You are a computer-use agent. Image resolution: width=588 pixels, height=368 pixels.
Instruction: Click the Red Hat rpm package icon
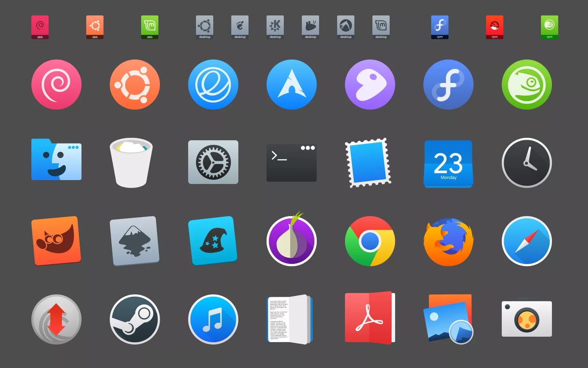(x=495, y=27)
